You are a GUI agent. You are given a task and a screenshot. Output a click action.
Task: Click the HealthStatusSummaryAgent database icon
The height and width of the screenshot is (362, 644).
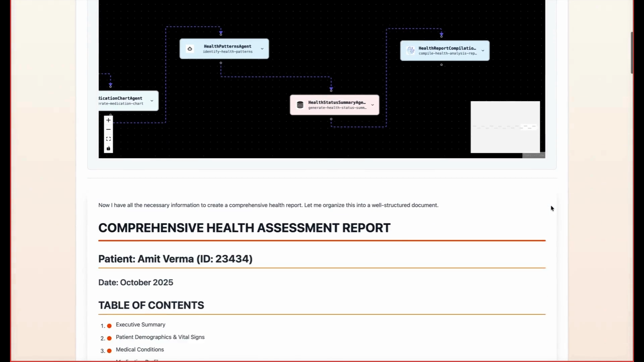pos(300,105)
